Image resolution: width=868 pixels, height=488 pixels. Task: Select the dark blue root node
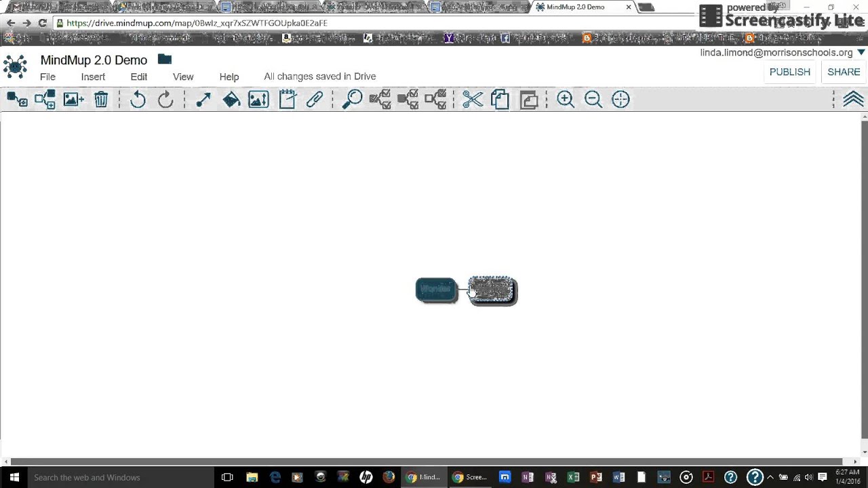[437, 290]
